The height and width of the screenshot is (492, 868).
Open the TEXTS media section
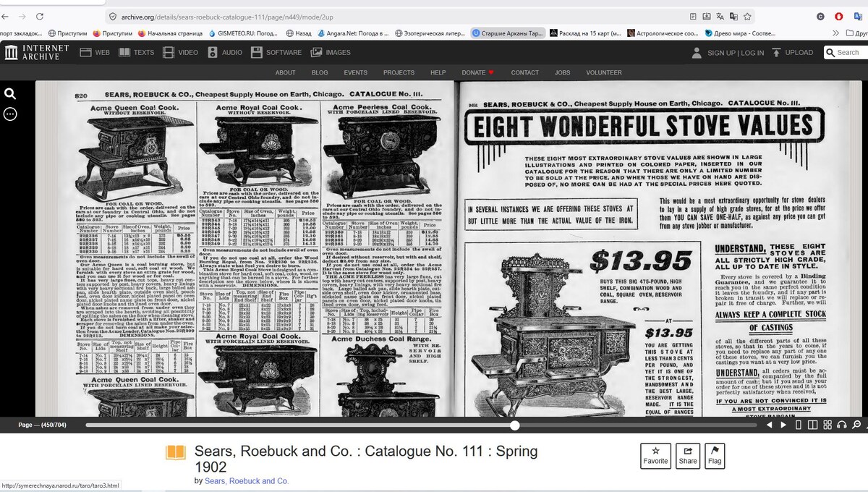click(137, 52)
